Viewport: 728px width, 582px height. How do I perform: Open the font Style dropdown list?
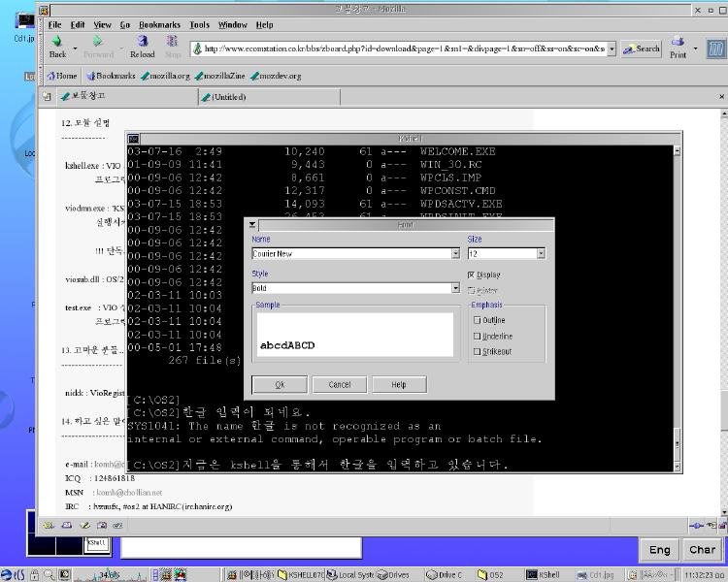pos(455,288)
